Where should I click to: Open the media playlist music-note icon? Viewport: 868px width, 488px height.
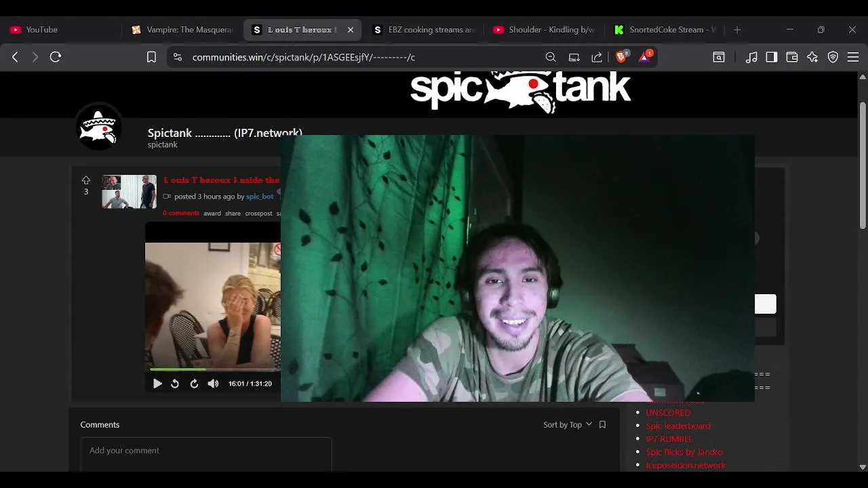pyautogui.click(x=751, y=57)
